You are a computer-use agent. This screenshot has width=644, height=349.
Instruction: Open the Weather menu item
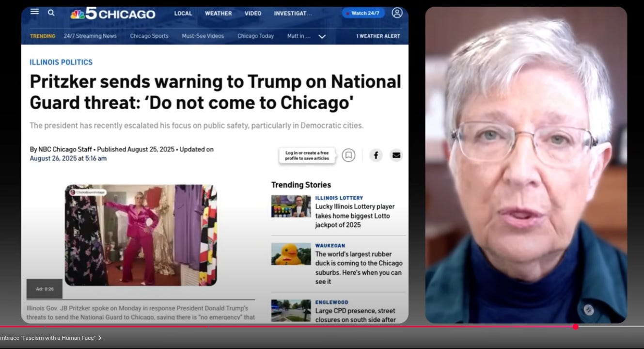coord(218,14)
